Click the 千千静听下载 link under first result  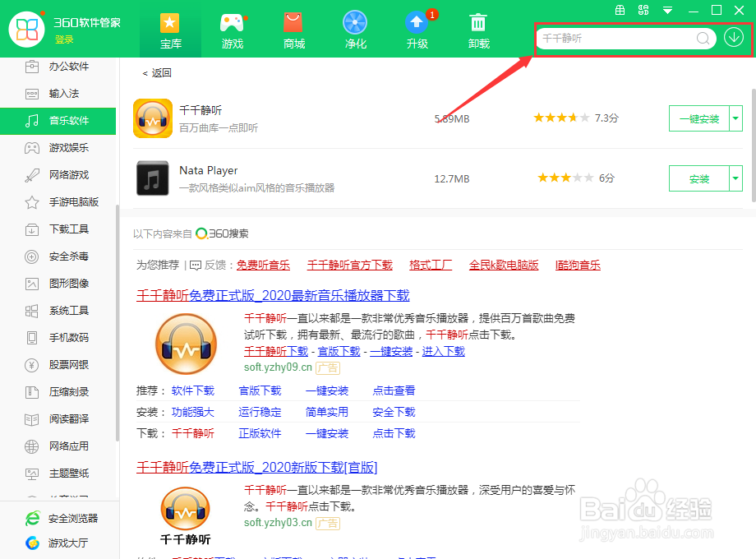point(276,351)
